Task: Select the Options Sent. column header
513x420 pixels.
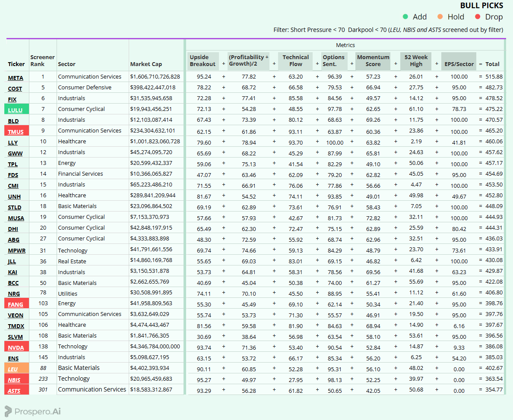Action: pyautogui.click(x=334, y=61)
